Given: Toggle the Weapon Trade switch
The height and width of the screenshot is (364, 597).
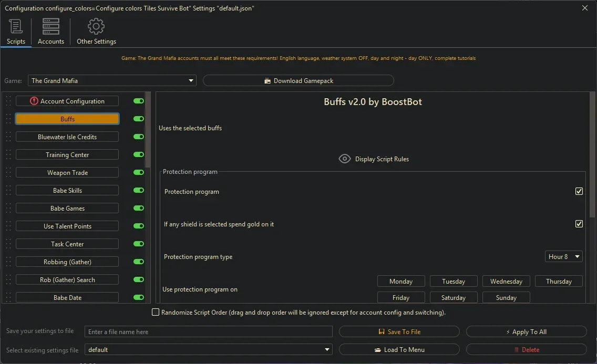Looking at the screenshot, I should click(x=139, y=172).
